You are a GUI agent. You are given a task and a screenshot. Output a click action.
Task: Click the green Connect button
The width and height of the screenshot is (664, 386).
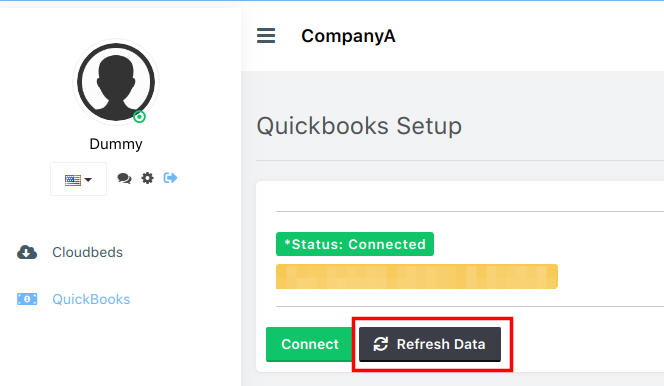point(309,345)
